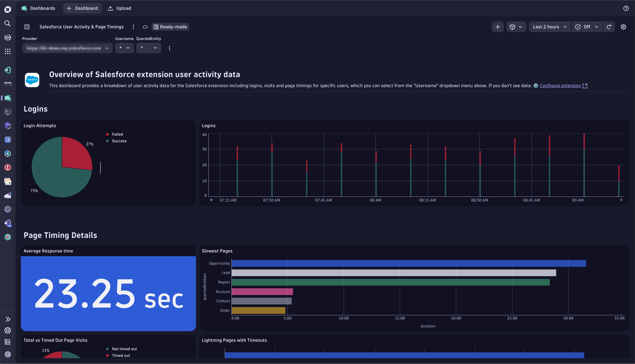Open the Last 2 hours timeframe selector

[x=550, y=27]
